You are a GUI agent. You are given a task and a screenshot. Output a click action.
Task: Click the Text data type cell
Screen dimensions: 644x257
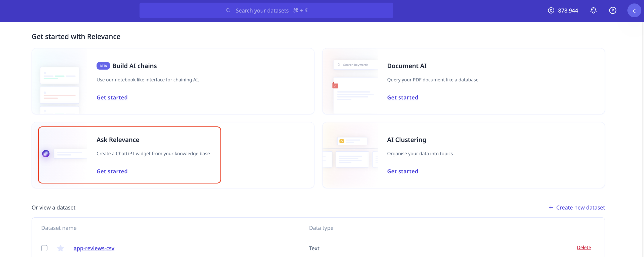314,248
